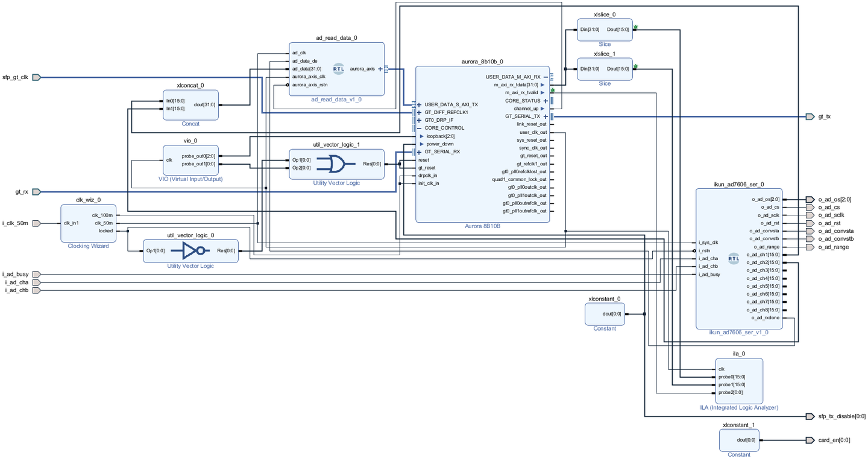The width and height of the screenshot is (868, 458).
Task: Select the xlconstant_1 Constant block
Action: coord(739,440)
